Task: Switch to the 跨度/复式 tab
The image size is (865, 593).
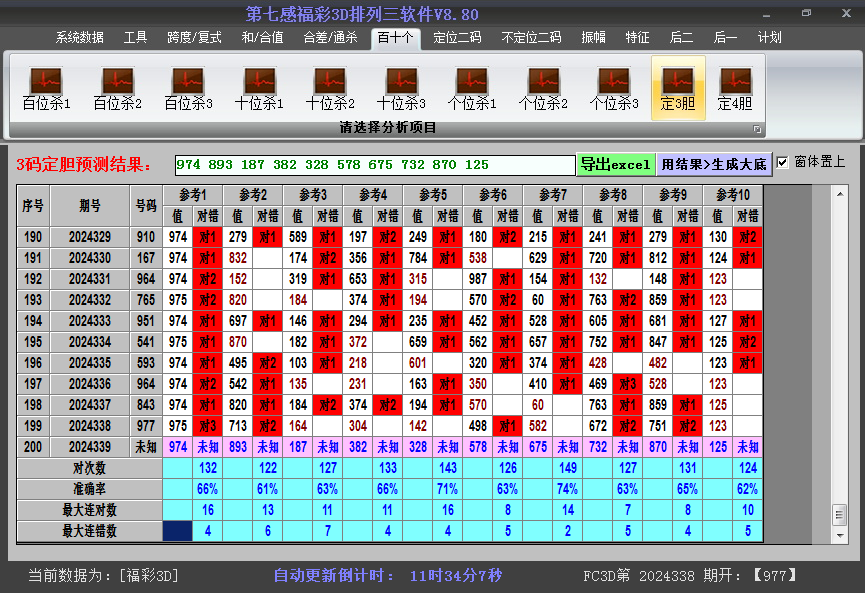Action: coord(194,38)
